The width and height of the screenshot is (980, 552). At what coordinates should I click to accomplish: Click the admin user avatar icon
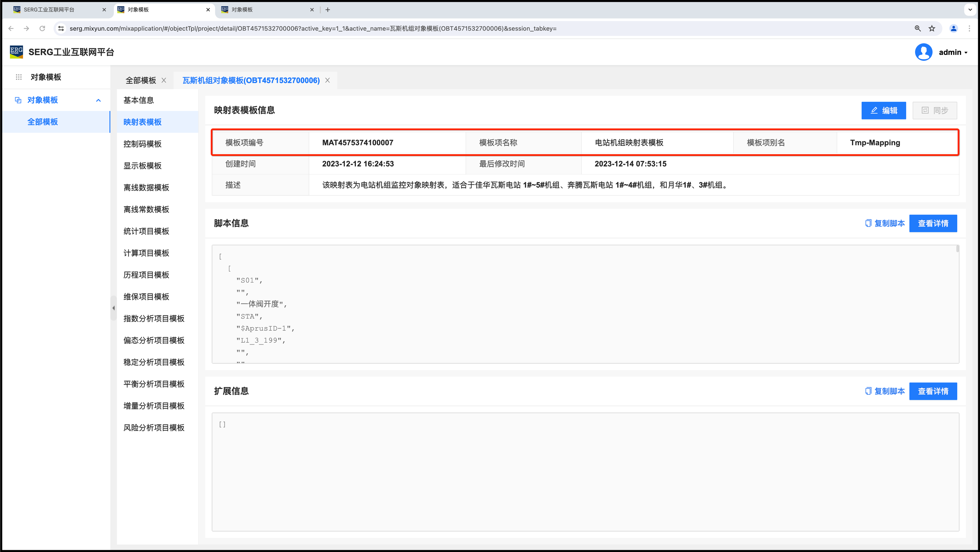923,52
